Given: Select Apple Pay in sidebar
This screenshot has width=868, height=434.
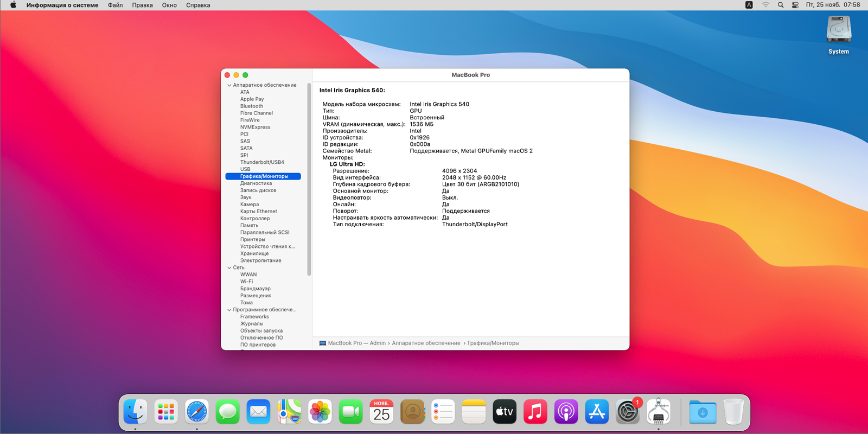Looking at the screenshot, I should (x=252, y=99).
